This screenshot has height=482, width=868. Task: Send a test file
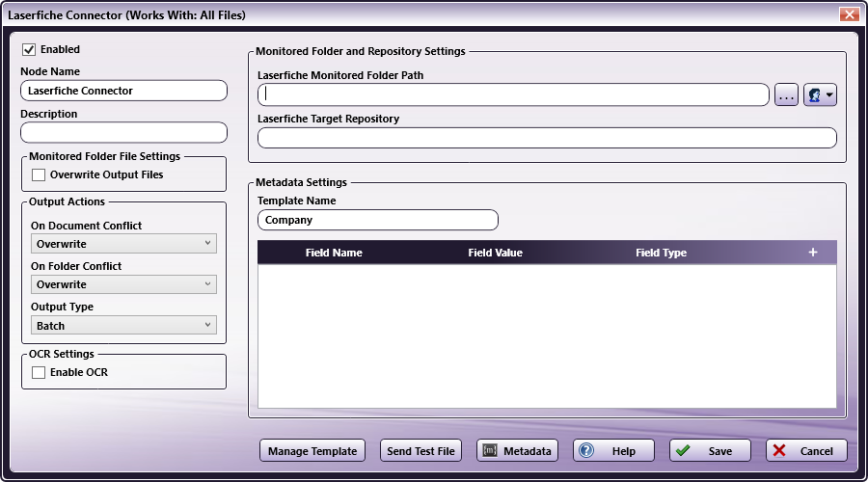point(420,450)
